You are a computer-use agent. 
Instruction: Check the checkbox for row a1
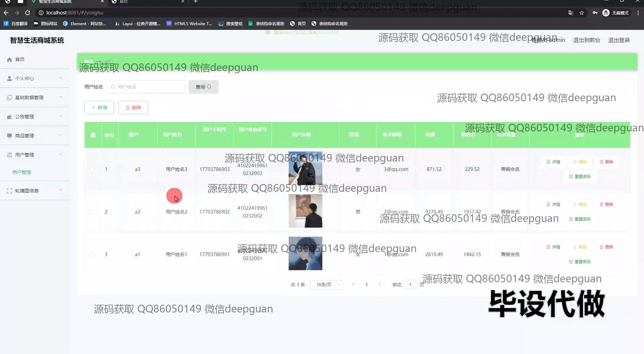92,254
